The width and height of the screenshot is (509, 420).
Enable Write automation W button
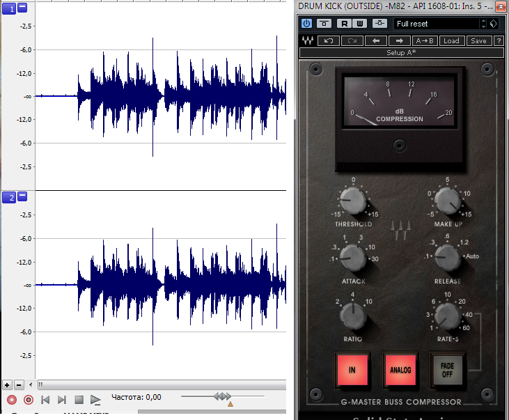(x=360, y=24)
